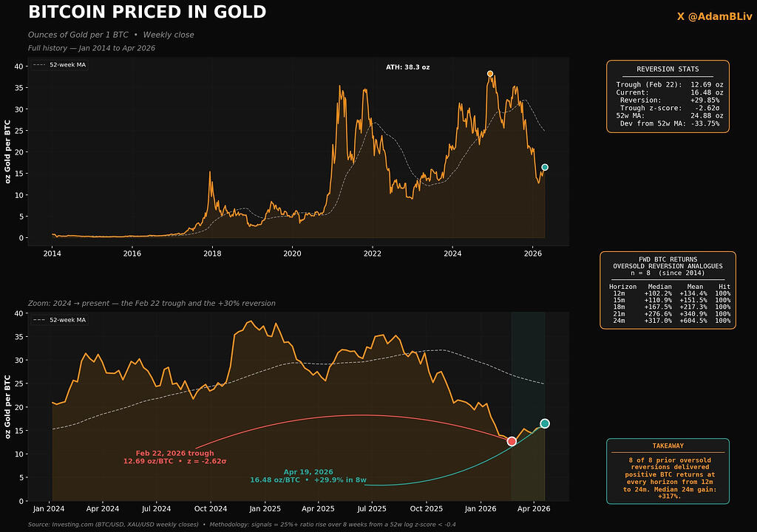Click the Bitcoin Priced in Gold title

[x=147, y=13]
